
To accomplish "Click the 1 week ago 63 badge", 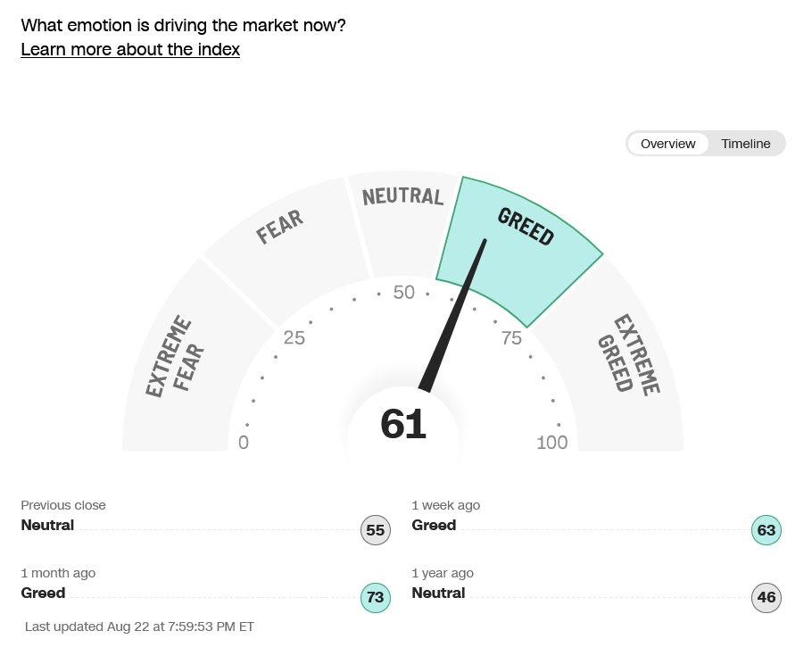I will click(766, 530).
